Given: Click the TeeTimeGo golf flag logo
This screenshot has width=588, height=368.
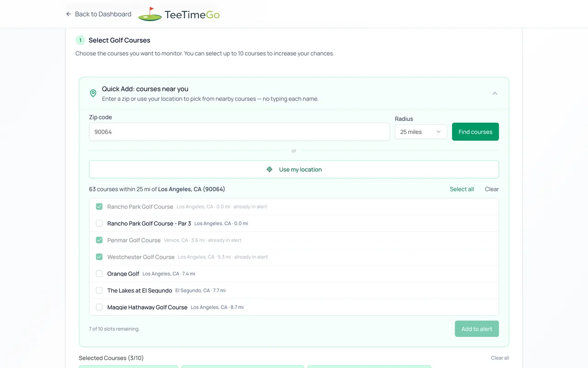Looking at the screenshot, I should (x=150, y=14).
